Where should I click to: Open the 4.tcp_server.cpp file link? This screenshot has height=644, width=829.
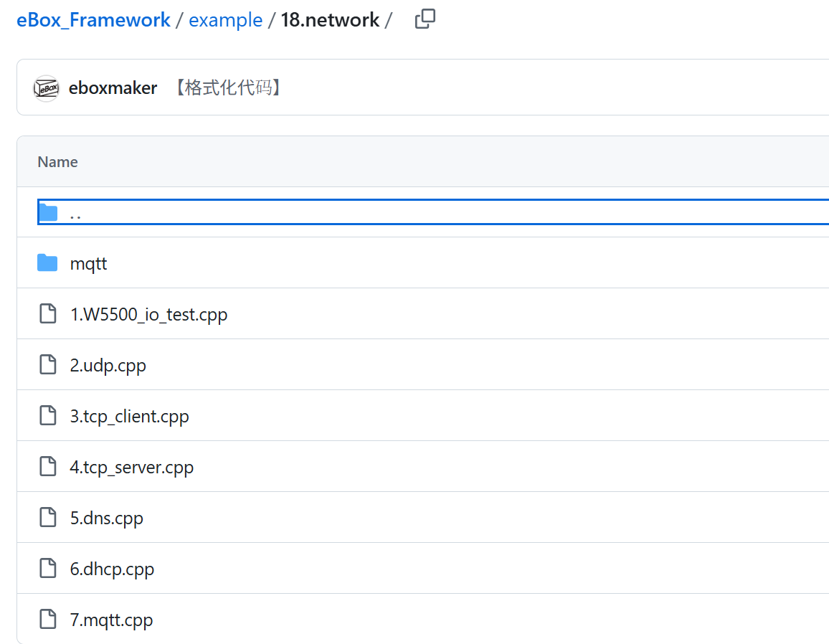131,467
